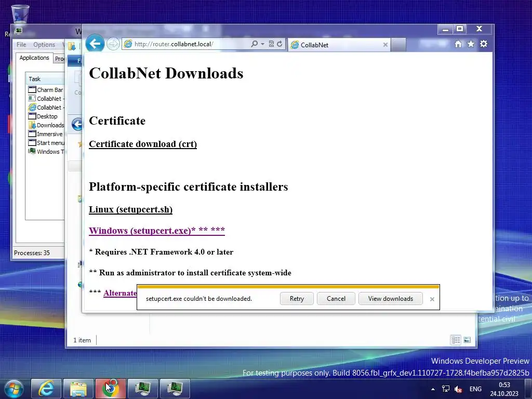This screenshot has height=399, width=532.
Task: Cancel the failed download notification
Action: pyautogui.click(x=336, y=299)
